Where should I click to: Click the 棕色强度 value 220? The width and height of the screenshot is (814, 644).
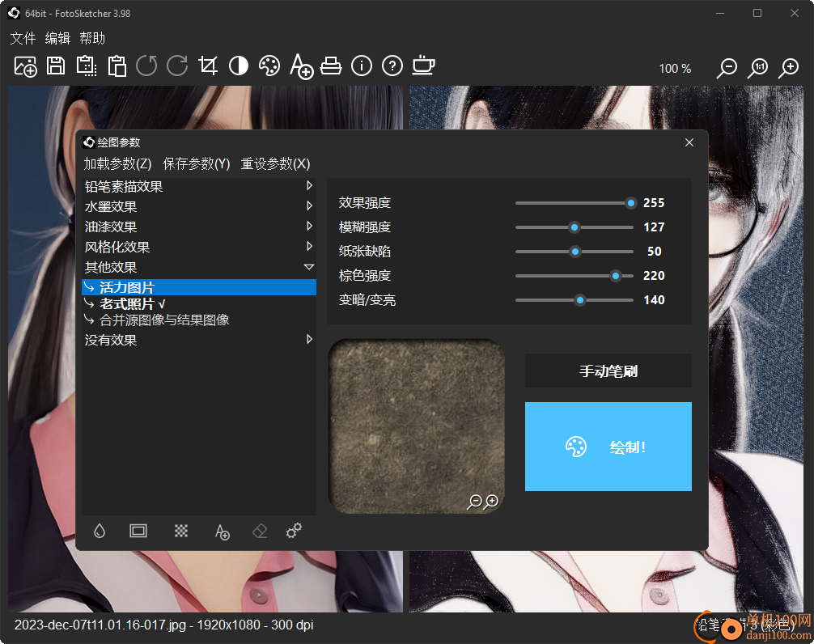click(x=654, y=276)
